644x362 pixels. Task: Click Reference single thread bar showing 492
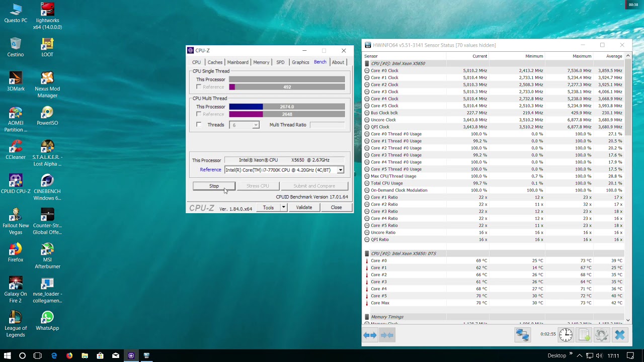click(287, 87)
